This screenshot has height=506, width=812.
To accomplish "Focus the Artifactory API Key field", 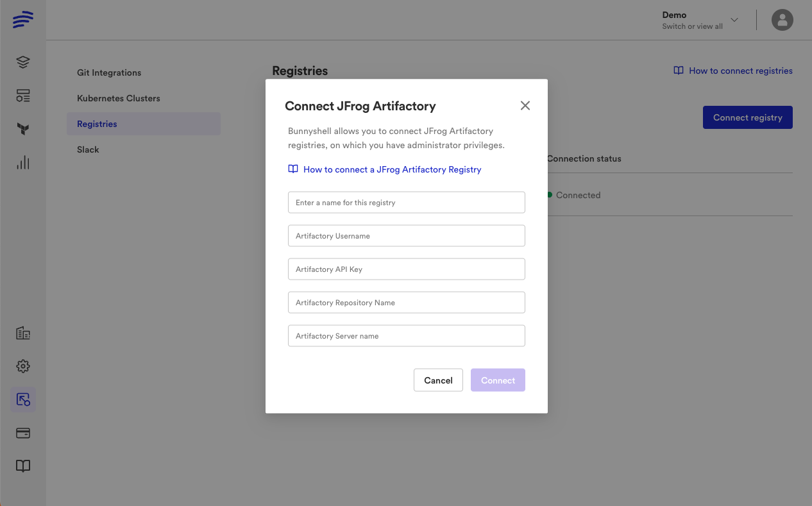I will [x=407, y=269].
